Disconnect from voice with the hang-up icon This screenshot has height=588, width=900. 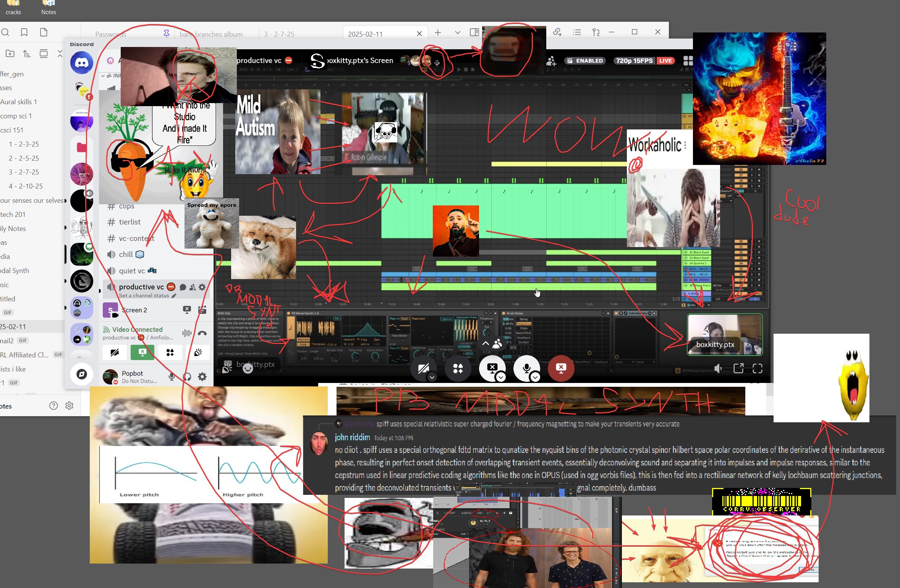pos(202,333)
